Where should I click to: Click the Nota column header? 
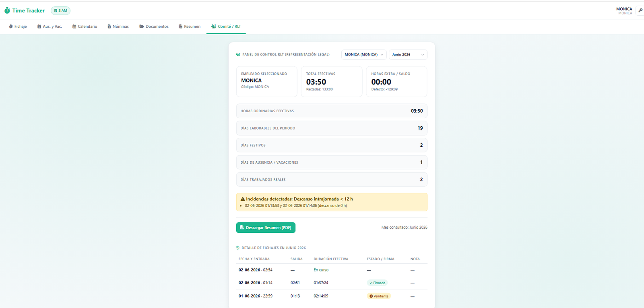415,259
